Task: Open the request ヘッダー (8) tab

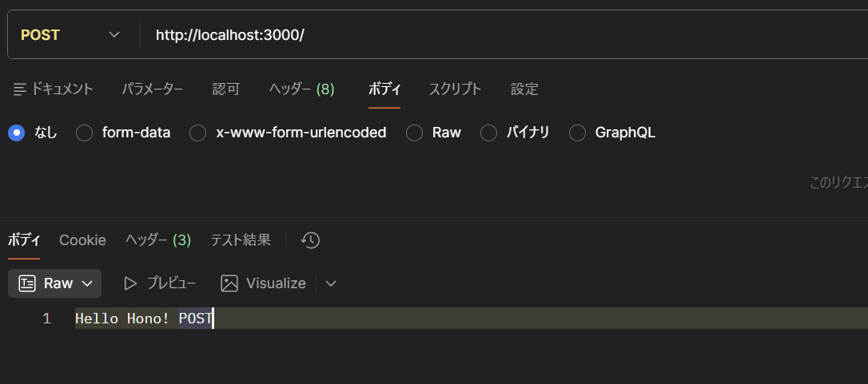Action: click(x=301, y=89)
